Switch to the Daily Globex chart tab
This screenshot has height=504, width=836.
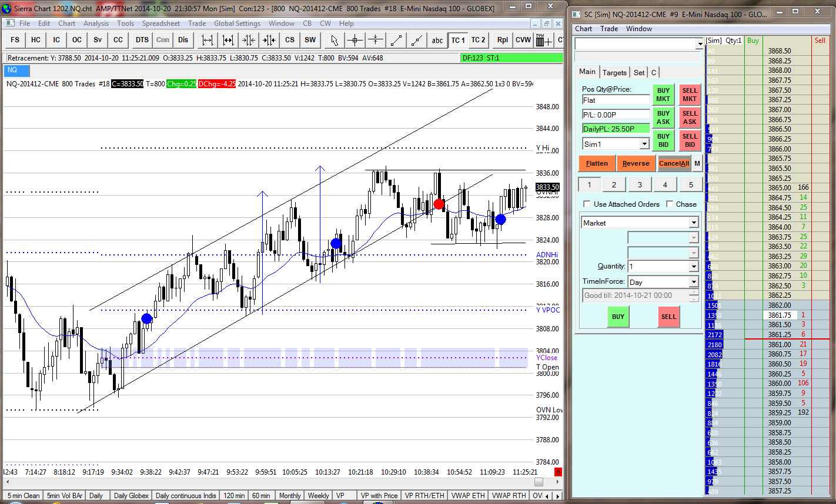tap(131, 496)
